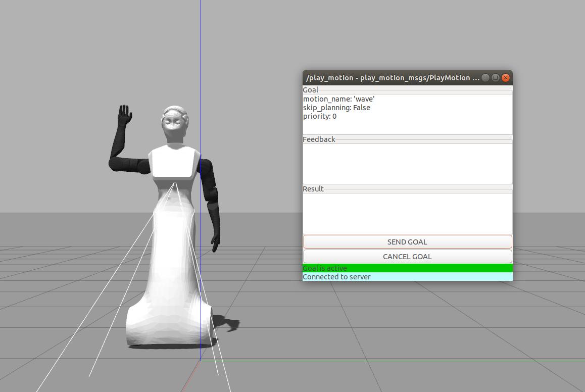Viewport: 585px width, 392px height.
Task: Click the green 'Goal is active' status bar
Action: (407, 268)
